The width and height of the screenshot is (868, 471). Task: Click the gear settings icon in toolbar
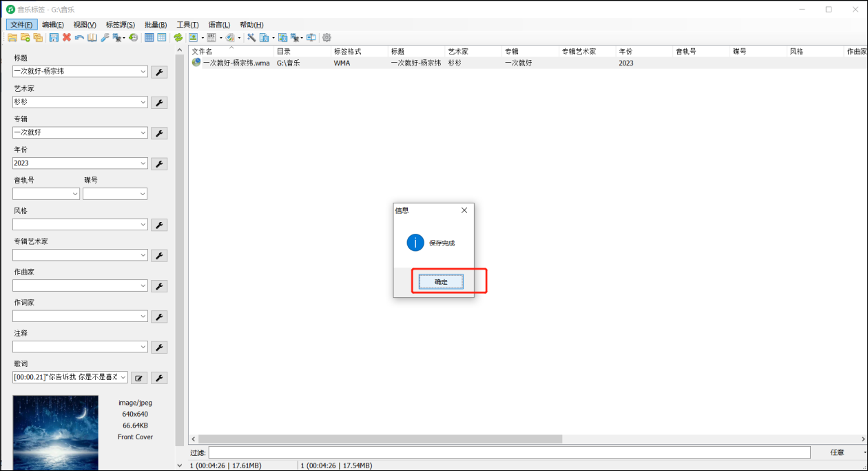tap(327, 37)
